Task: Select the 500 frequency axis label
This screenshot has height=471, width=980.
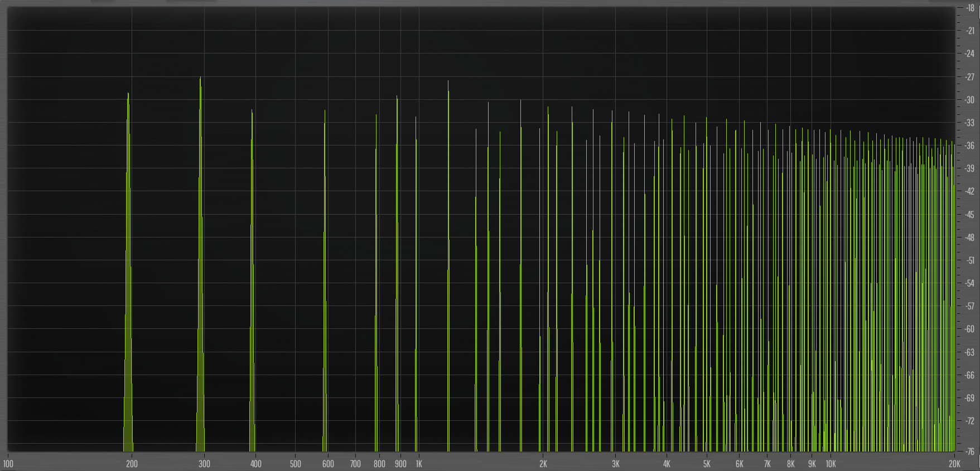Action: tap(296, 464)
